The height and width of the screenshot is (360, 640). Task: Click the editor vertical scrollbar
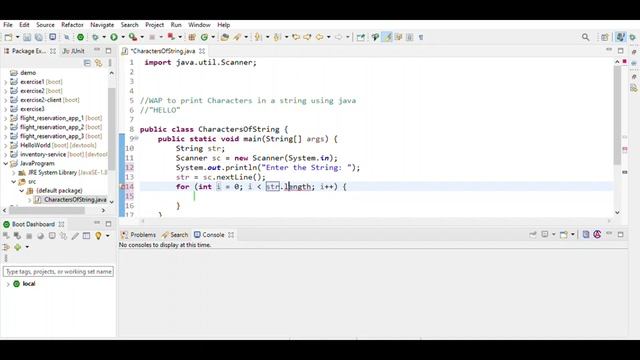click(x=617, y=116)
